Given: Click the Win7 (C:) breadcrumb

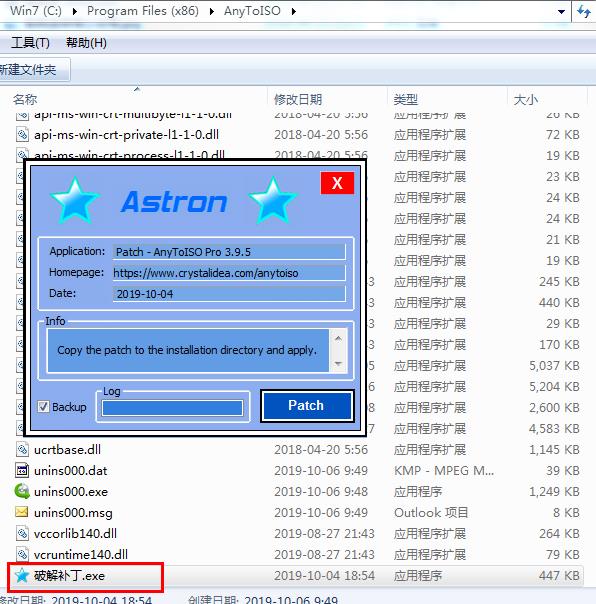Looking at the screenshot, I should 36,11.
